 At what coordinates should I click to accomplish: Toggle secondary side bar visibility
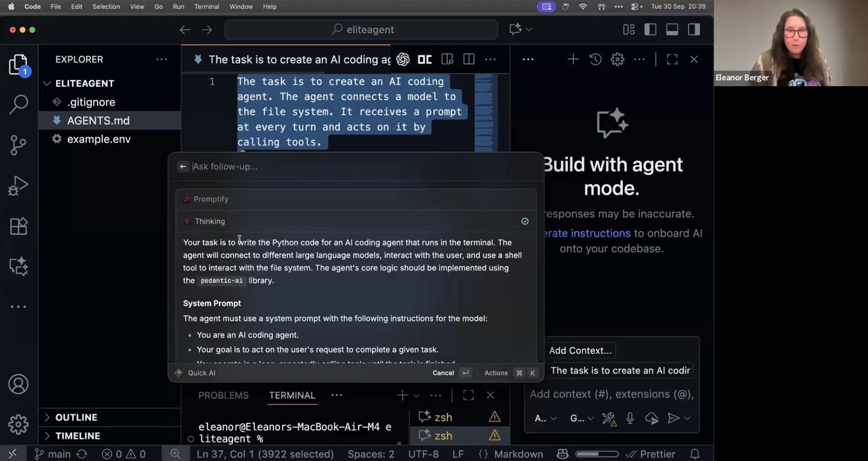[694, 29]
